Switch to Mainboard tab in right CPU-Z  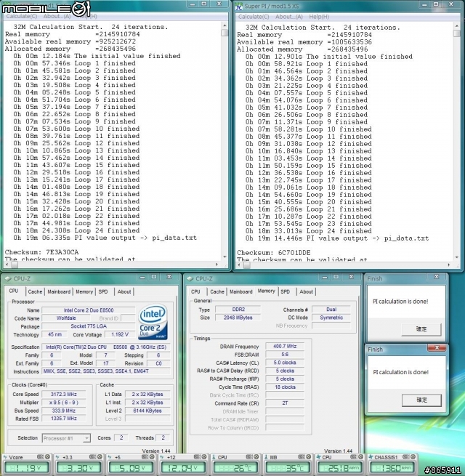(x=241, y=291)
